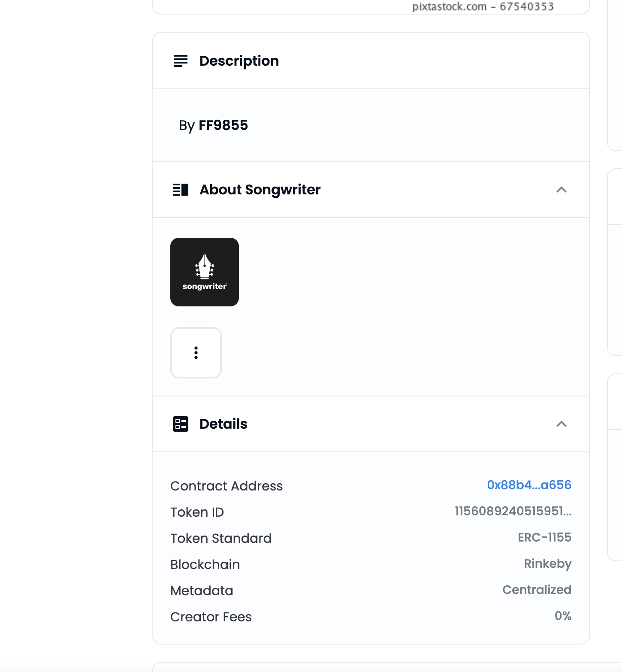The image size is (622, 672).
Task: Click the About Songwriter panel icon
Action: pyautogui.click(x=180, y=190)
